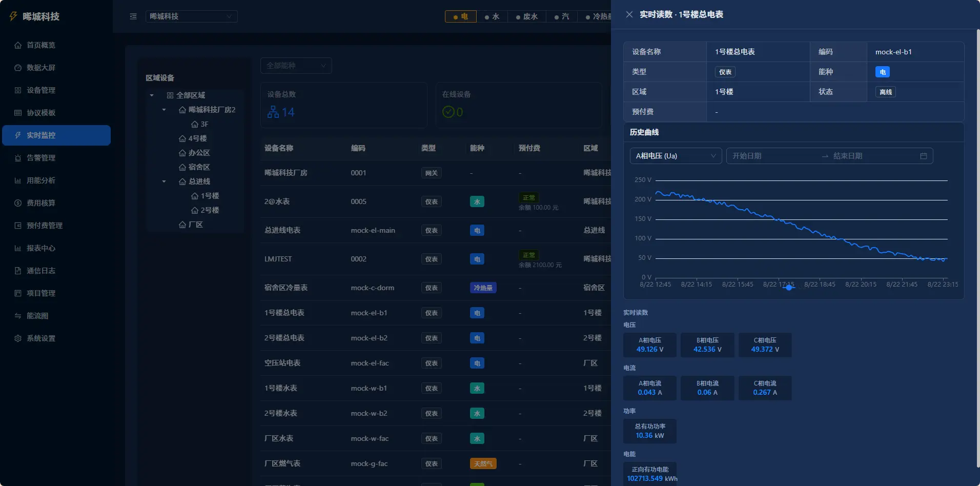The image size is (980, 486).
Task: Click the sidebar collapse menu icon
Action: 133,16
